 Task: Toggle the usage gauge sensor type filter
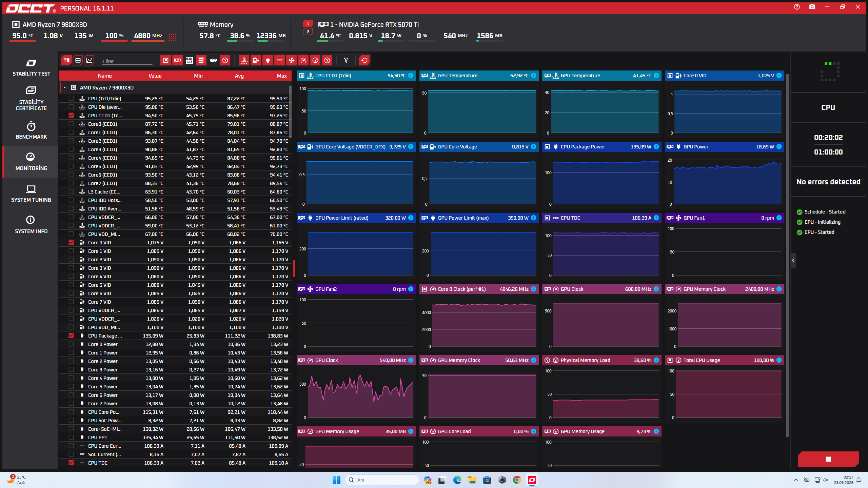[315, 60]
